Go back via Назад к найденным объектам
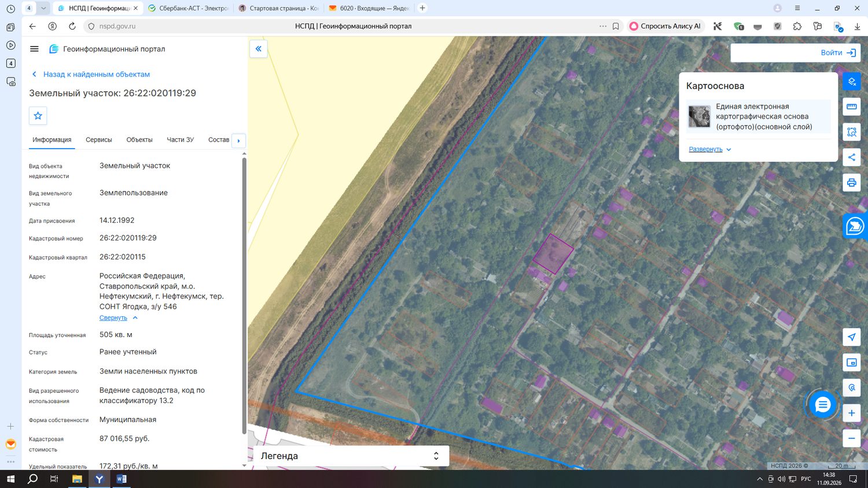Screen dimensions: 868x488 point(91,74)
